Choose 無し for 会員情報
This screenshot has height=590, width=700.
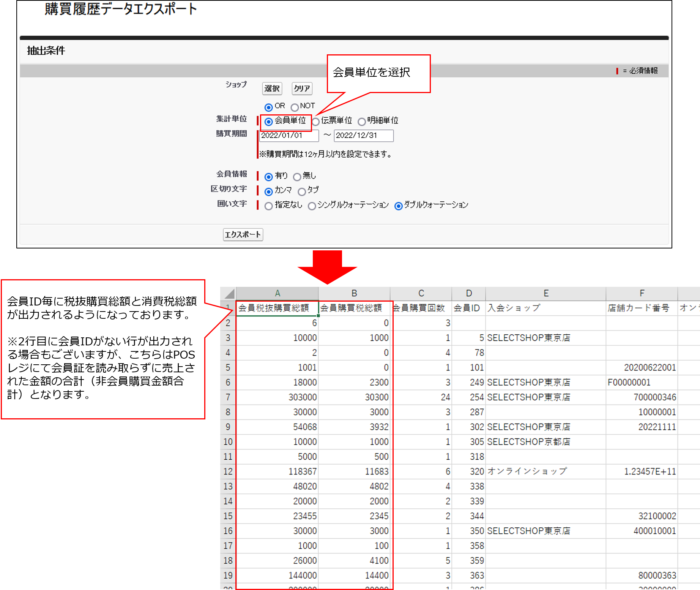pos(297,176)
